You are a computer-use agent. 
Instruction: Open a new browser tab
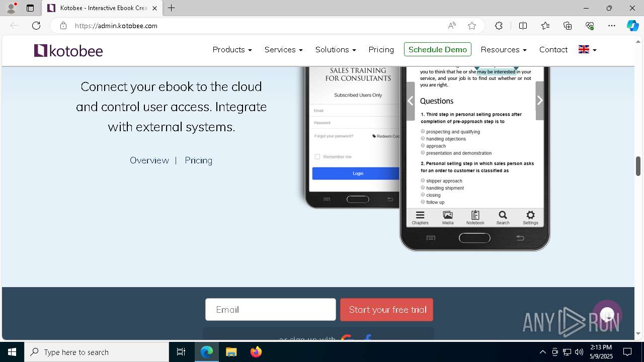[172, 8]
